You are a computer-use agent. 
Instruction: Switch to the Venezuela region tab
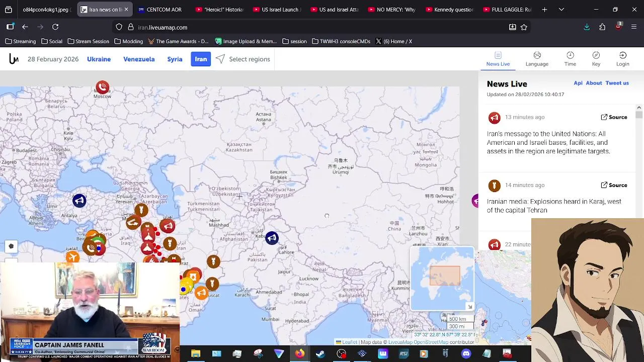[139, 59]
